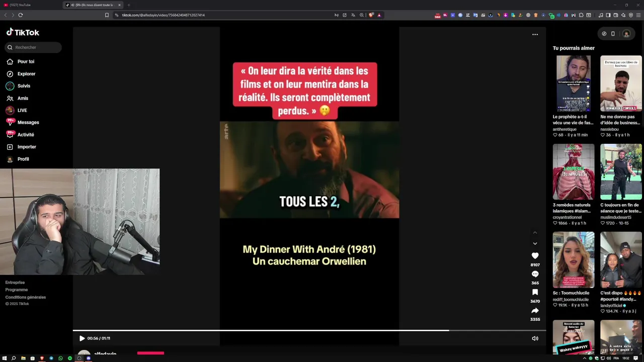Like the video with the heart icon

535,256
